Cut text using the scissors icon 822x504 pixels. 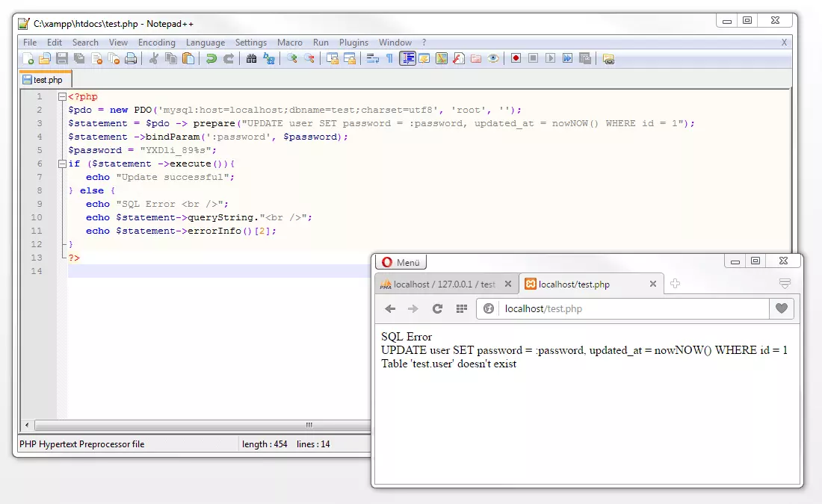click(154, 58)
